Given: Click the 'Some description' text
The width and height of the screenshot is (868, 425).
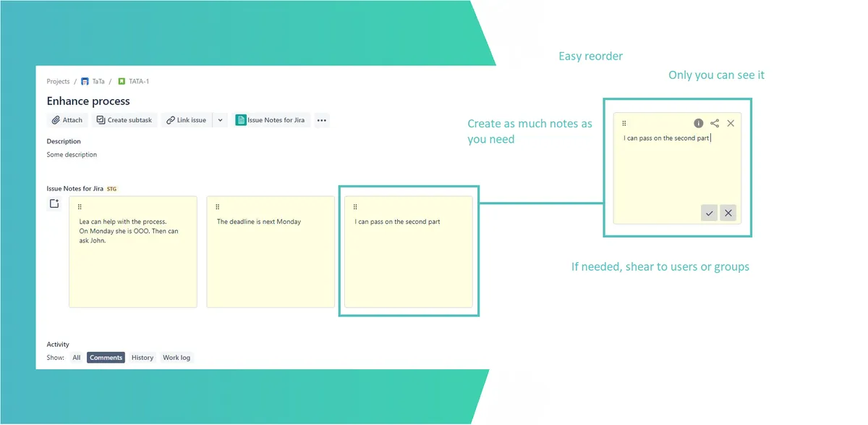Looking at the screenshot, I should 72,155.
